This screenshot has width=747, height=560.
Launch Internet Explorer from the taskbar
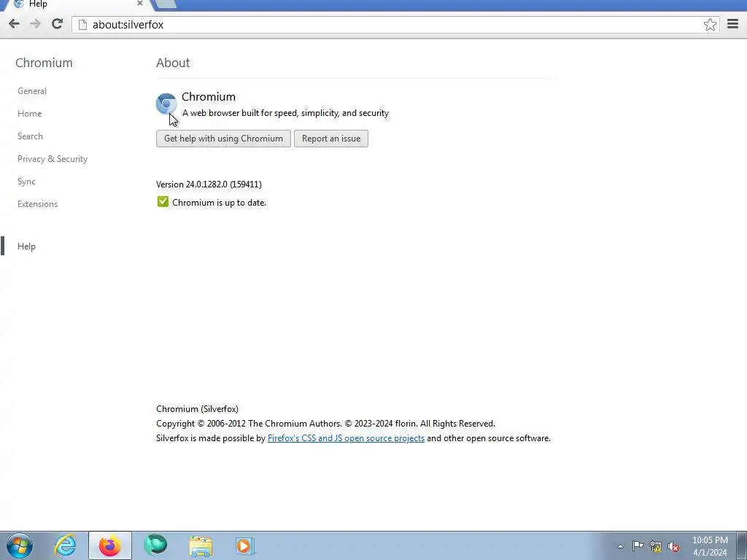[x=65, y=545]
